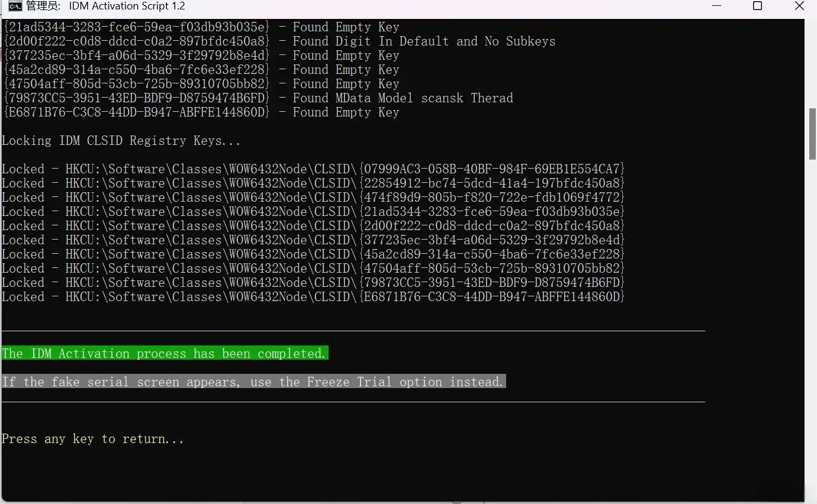
Task: Click the 'Locking IDM CLSID Registry Keys...' line
Action: tap(121, 141)
